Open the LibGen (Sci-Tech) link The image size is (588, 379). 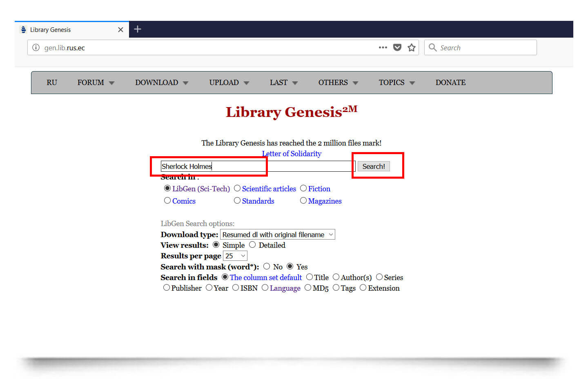pos(201,189)
